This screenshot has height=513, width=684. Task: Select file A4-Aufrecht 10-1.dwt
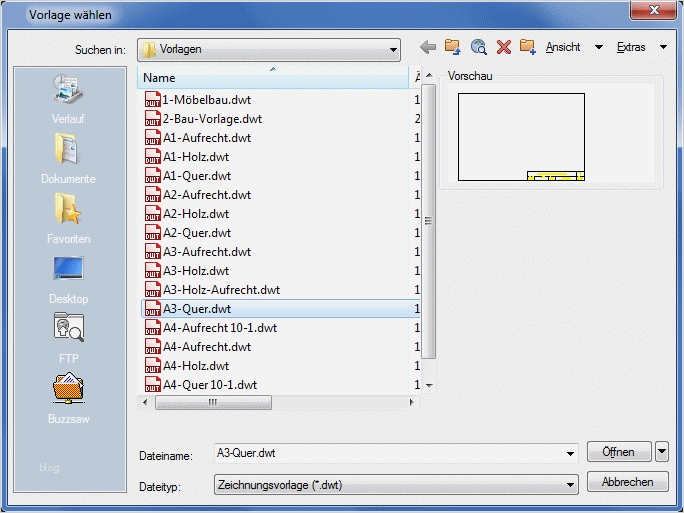[x=280, y=327]
